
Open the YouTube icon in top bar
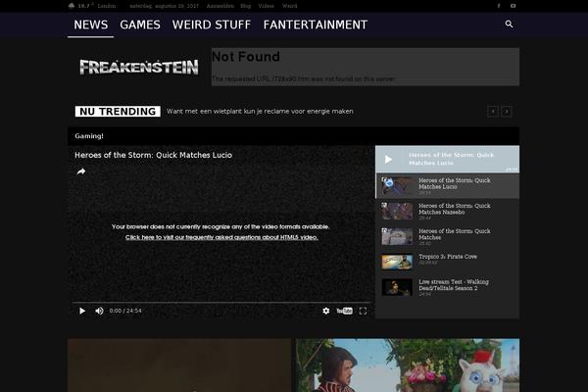(513, 6)
